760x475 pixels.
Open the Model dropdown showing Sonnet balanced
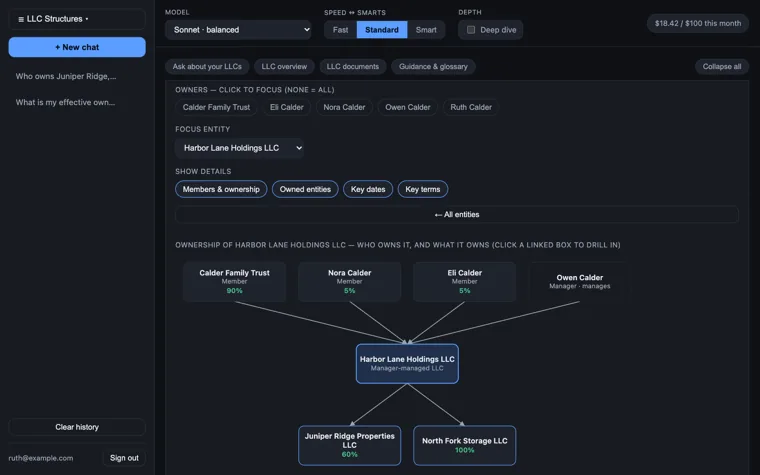238,30
